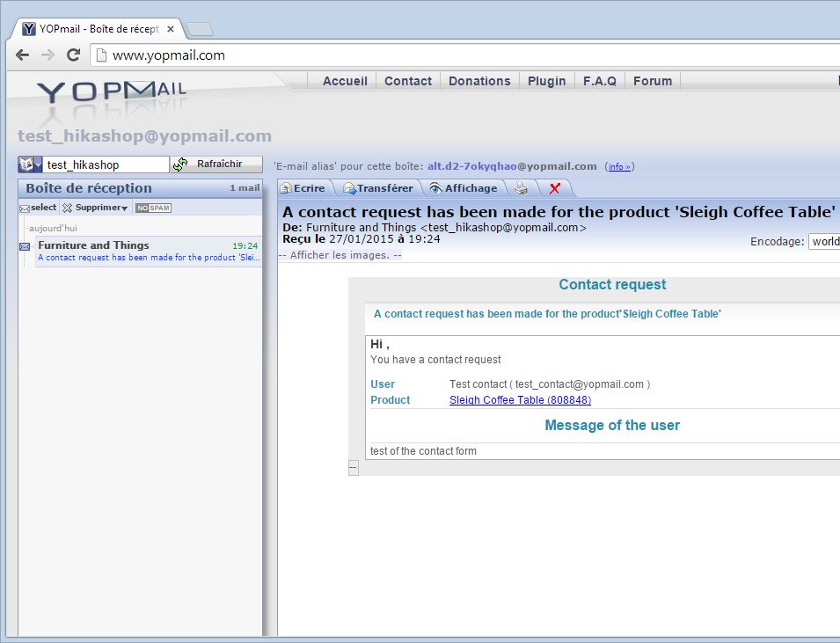Click the Contact request heading in email
840x643 pixels.
[612, 284]
